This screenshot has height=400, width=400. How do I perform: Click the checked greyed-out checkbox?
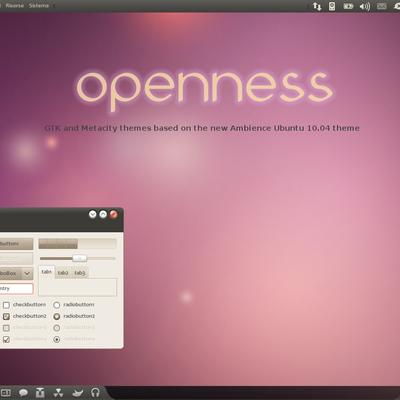click(6, 339)
